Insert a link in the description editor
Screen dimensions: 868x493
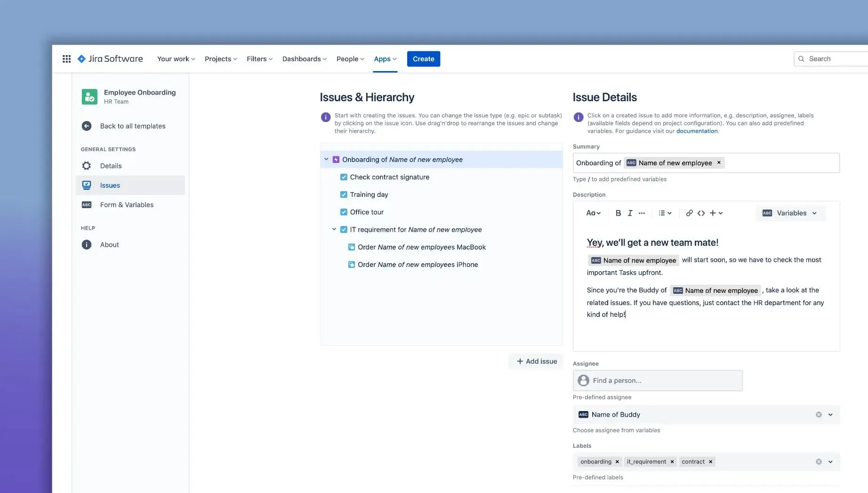pos(689,213)
